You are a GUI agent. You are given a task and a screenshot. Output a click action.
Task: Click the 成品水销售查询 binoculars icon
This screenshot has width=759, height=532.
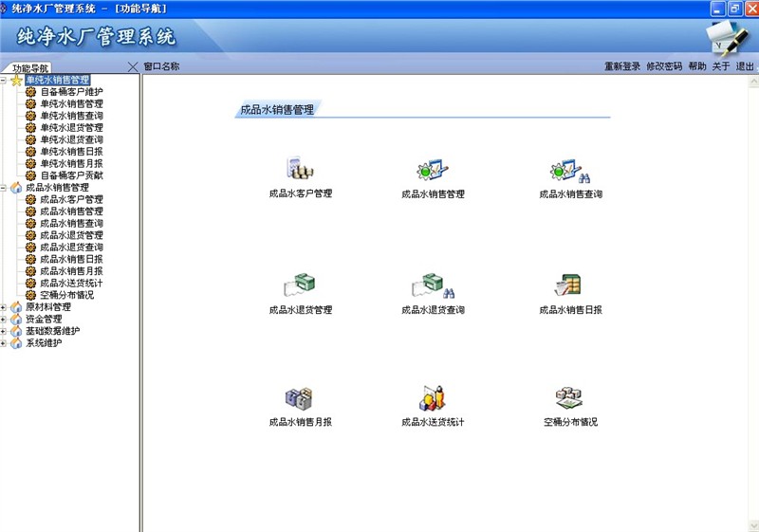tap(570, 172)
